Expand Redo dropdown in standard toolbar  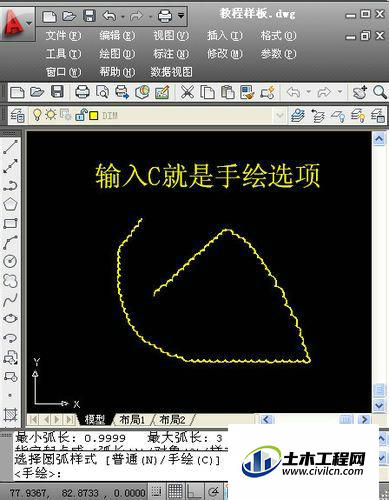tap(340, 91)
